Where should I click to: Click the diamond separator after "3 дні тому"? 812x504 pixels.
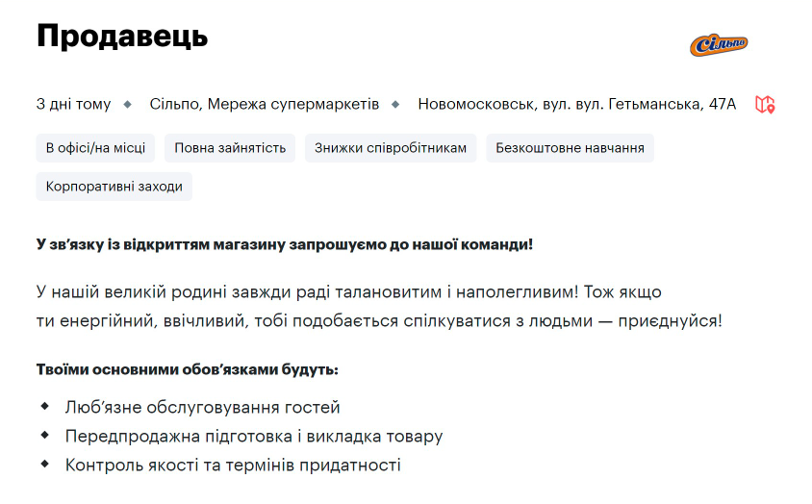[x=130, y=104]
